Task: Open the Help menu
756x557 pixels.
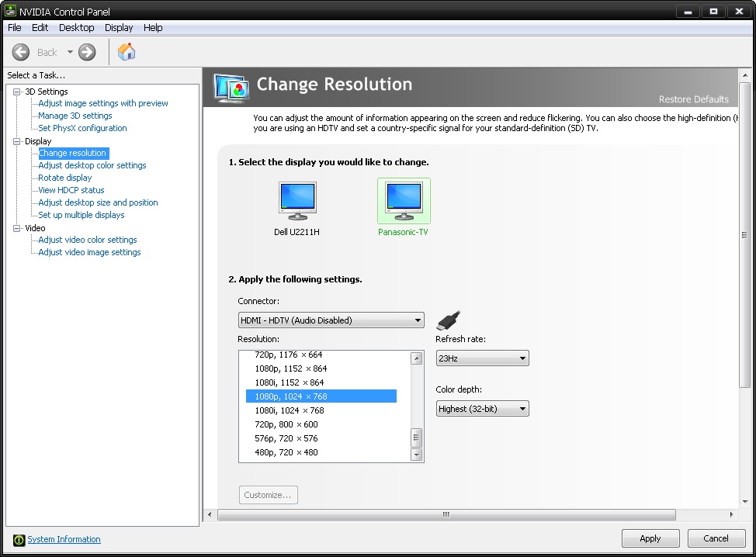Action: [x=153, y=27]
